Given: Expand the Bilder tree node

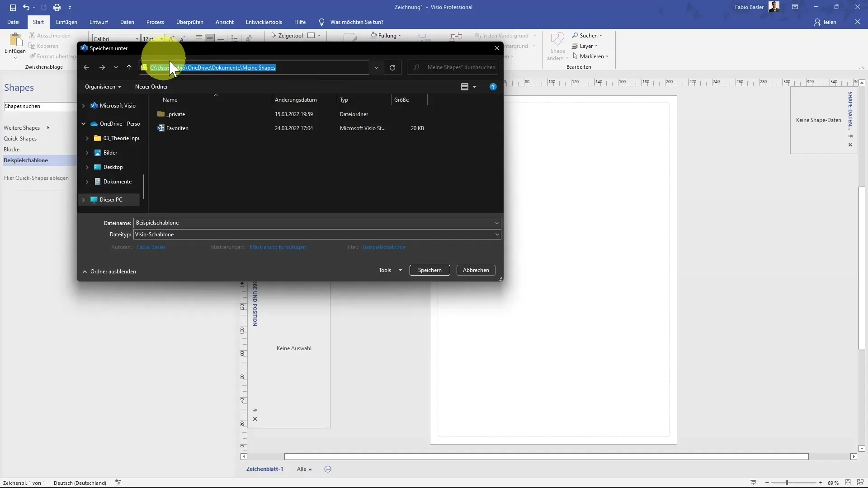Looking at the screenshot, I should pyautogui.click(x=87, y=153).
